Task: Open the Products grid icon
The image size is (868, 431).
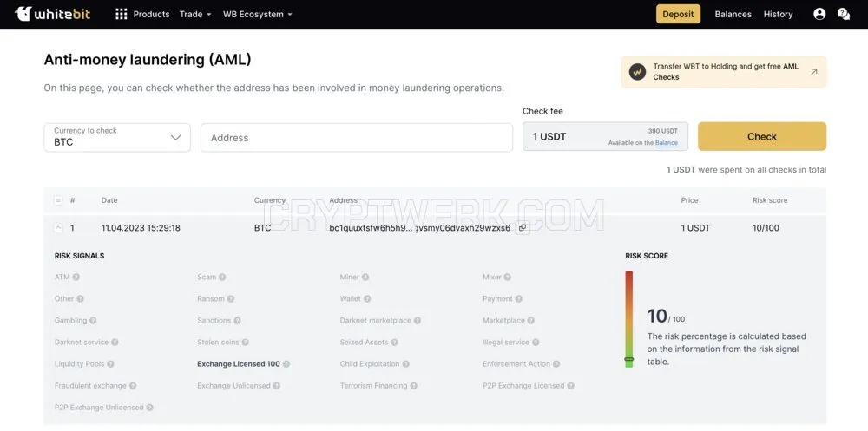Action: point(122,15)
